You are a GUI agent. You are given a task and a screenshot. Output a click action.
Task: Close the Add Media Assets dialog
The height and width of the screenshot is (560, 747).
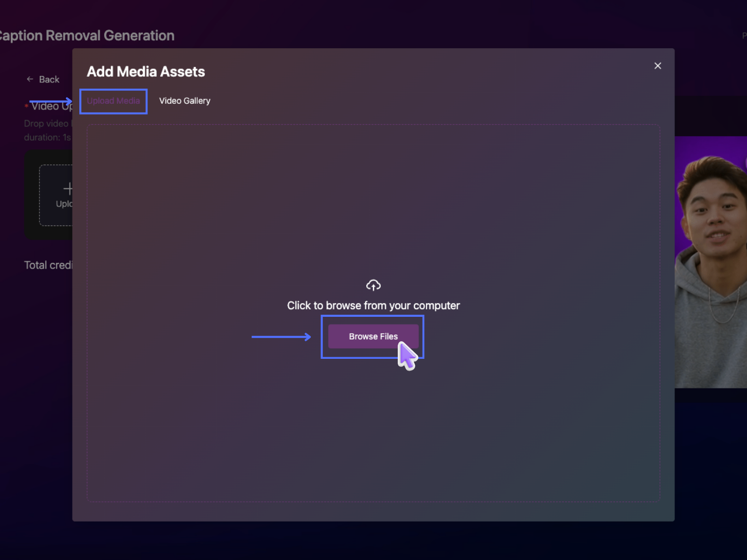pyautogui.click(x=657, y=66)
